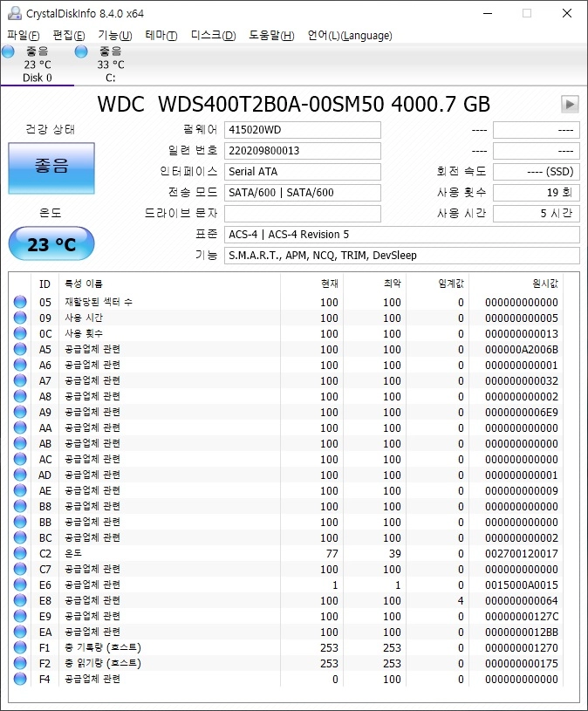Click the status icon of row AE

[20, 490]
